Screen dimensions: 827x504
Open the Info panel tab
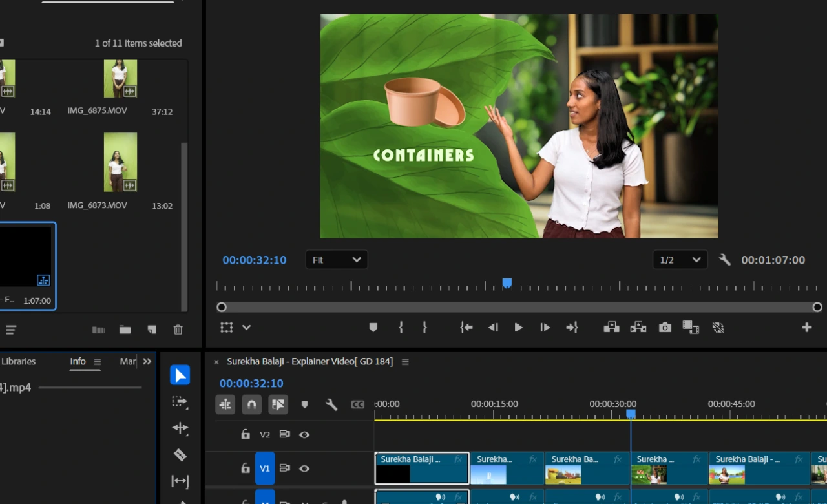pyautogui.click(x=78, y=362)
